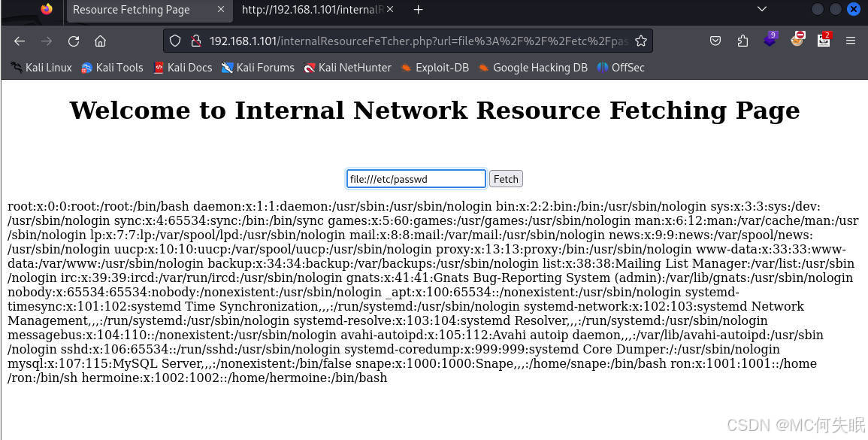Expand the list all tabs chevron
Viewport: 868px width, 440px height.
(x=762, y=10)
